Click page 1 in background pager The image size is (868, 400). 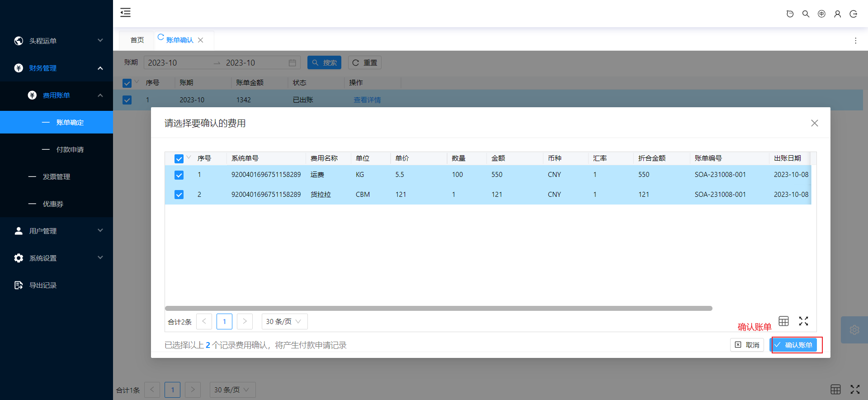(x=172, y=390)
